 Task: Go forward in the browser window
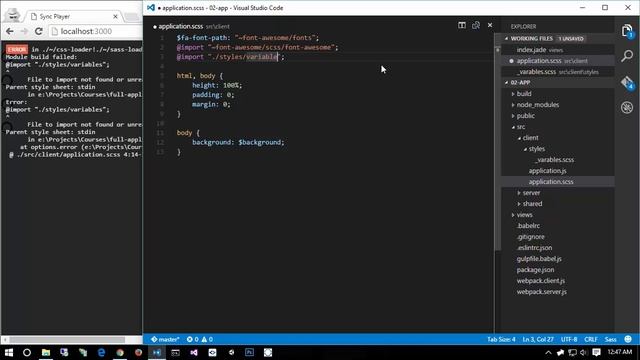pyautogui.click(x=24, y=31)
